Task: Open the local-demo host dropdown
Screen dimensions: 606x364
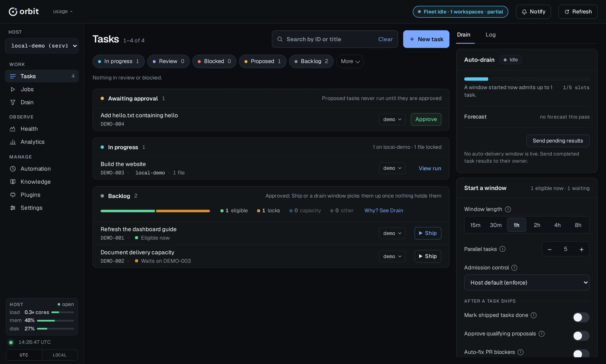Action: pyautogui.click(x=42, y=46)
